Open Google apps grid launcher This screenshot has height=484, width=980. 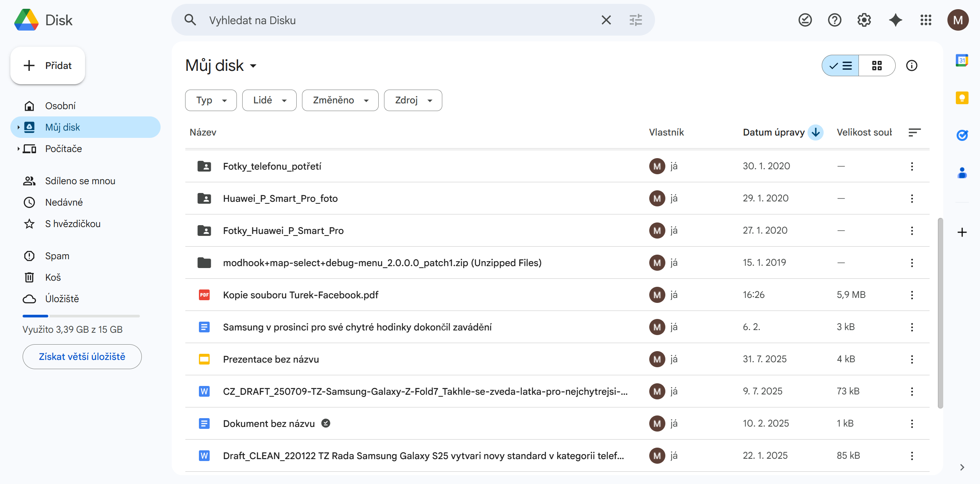926,20
